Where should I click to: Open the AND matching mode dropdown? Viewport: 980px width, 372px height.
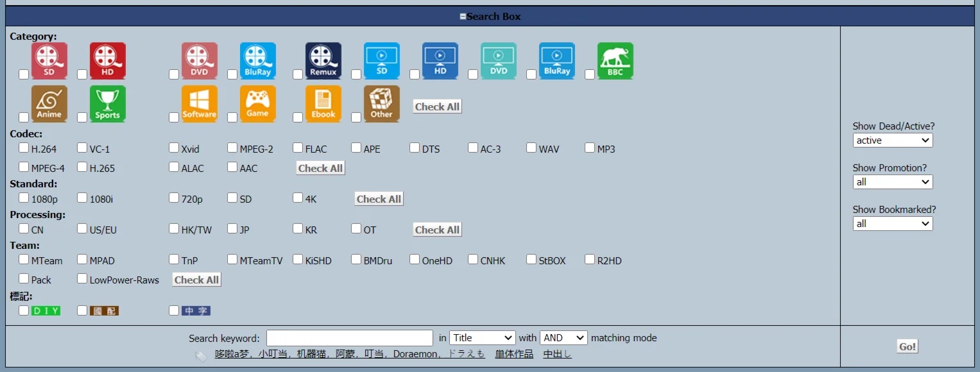[x=563, y=338]
